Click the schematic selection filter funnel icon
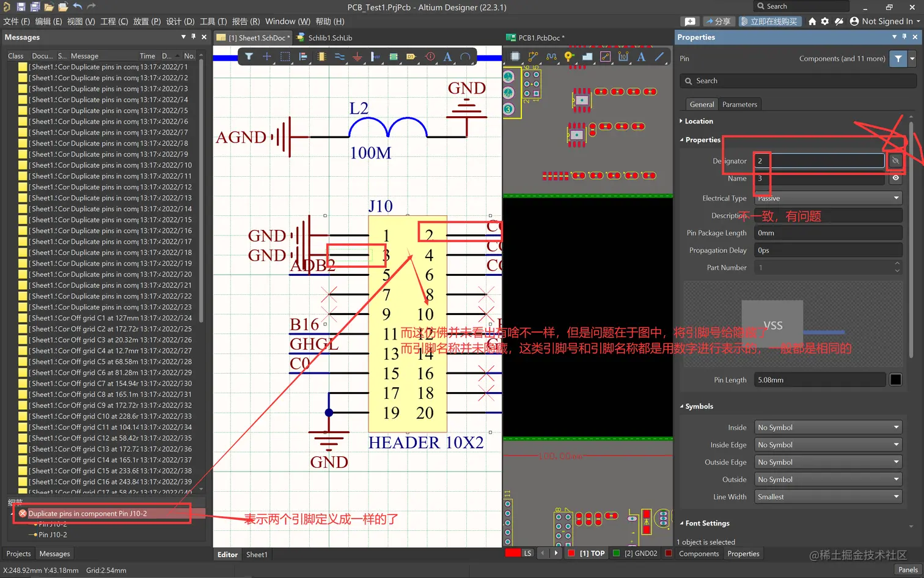Viewport: 924px width, 578px height. pos(249,57)
